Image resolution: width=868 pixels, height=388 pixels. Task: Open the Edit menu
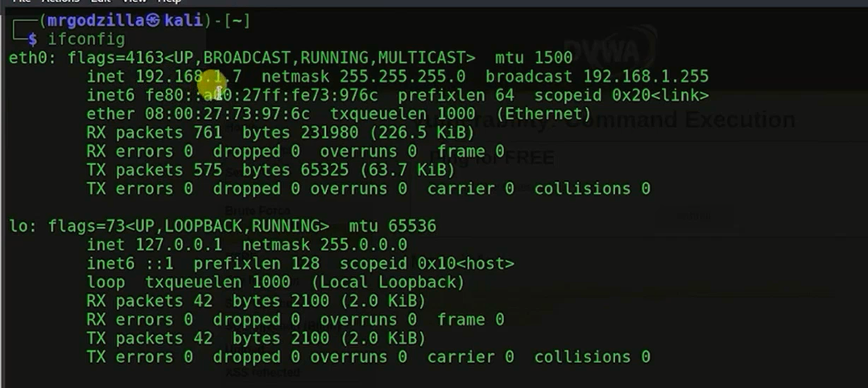pyautogui.click(x=101, y=2)
